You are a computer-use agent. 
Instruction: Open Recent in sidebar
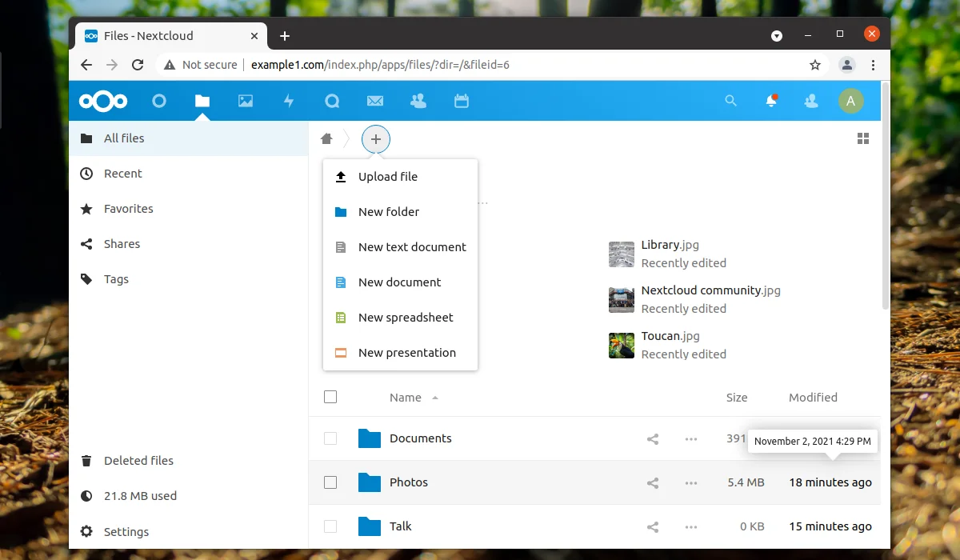(189, 174)
